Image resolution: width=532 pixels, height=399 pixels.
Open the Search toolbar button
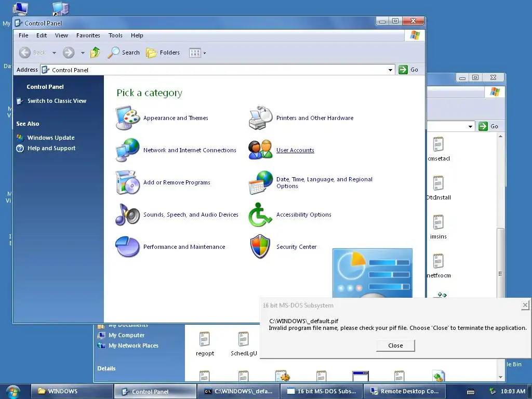click(124, 52)
